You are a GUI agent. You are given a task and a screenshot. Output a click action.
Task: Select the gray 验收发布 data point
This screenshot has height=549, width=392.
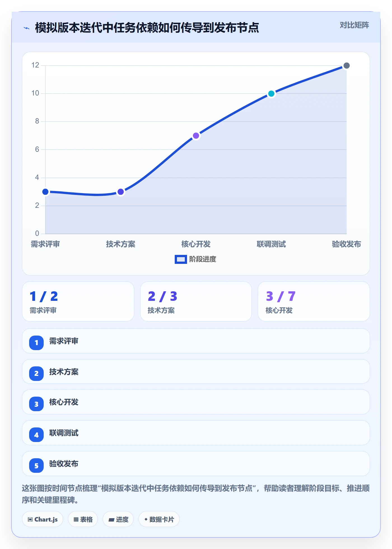click(x=347, y=66)
